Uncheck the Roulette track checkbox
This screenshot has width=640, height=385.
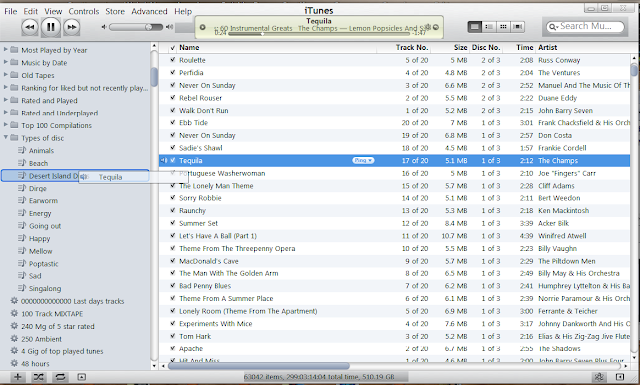[x=173, y=60]
